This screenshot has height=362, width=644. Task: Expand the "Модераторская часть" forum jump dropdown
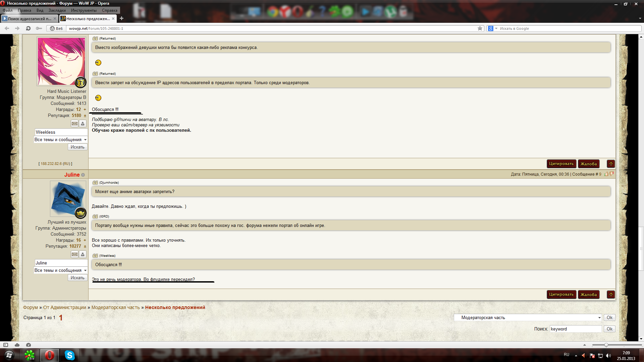pos(599,318)
